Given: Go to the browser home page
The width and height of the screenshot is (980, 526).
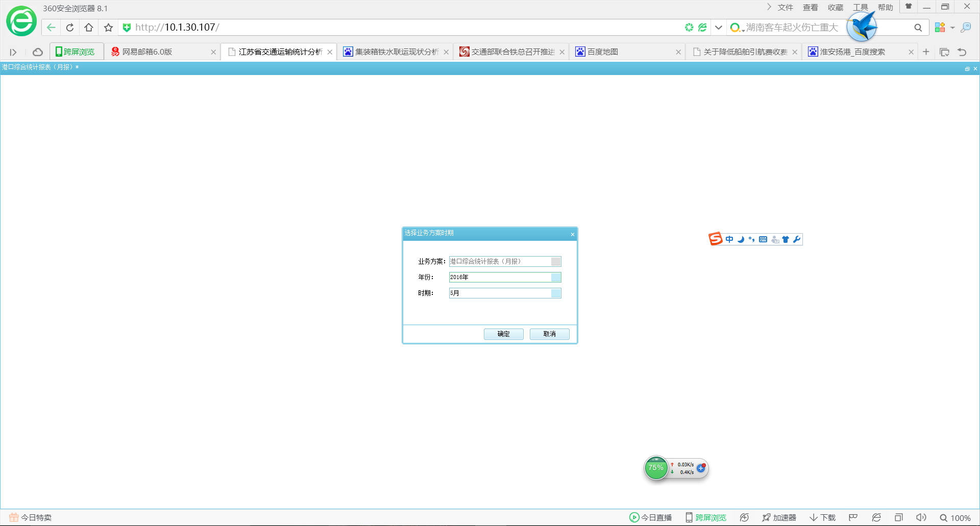Looking at the screenshot, I should (89, 28).
